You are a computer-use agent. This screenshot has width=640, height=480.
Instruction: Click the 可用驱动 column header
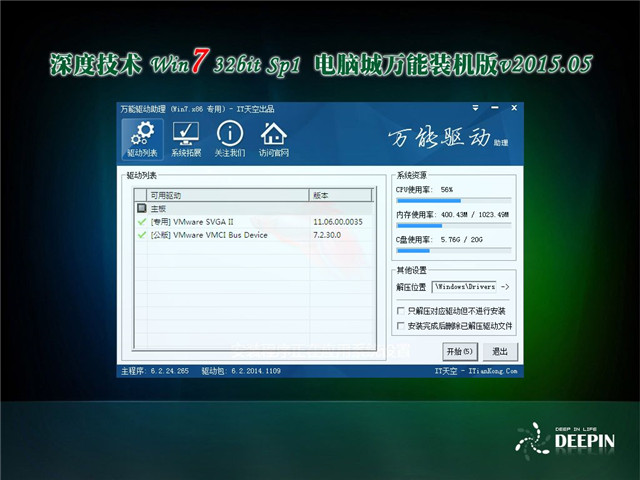[228, 196]
